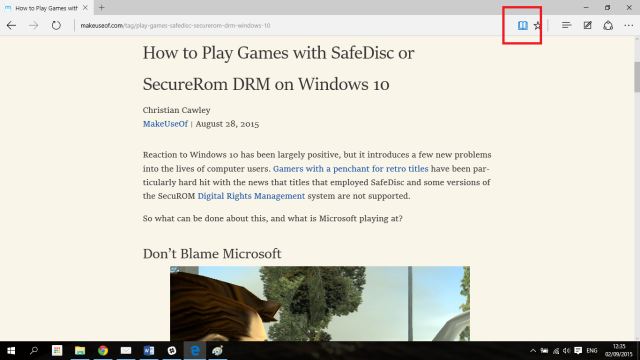The image size is (640, 360).
Task: Open the Share icon in toolbar
Action: tap(608, 25)
